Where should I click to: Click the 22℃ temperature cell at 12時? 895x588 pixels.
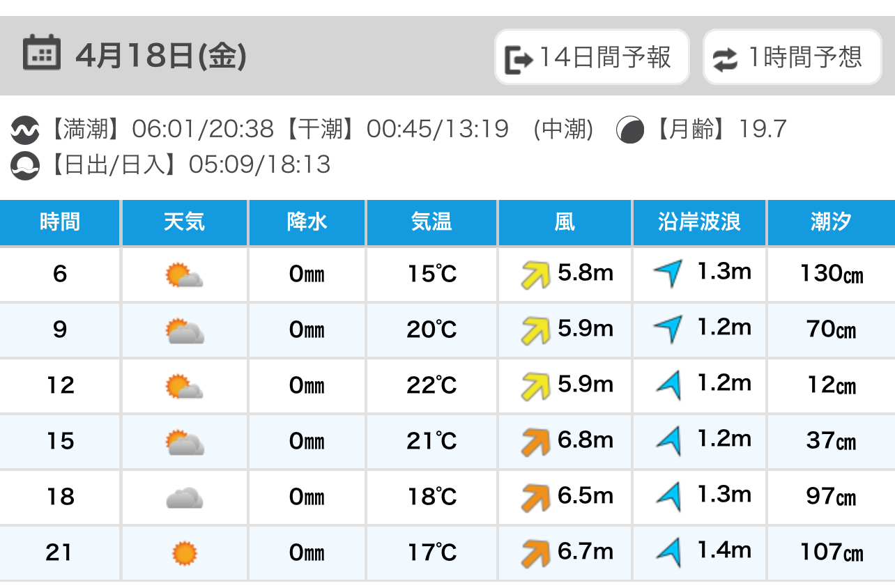(x=431, y=385)
